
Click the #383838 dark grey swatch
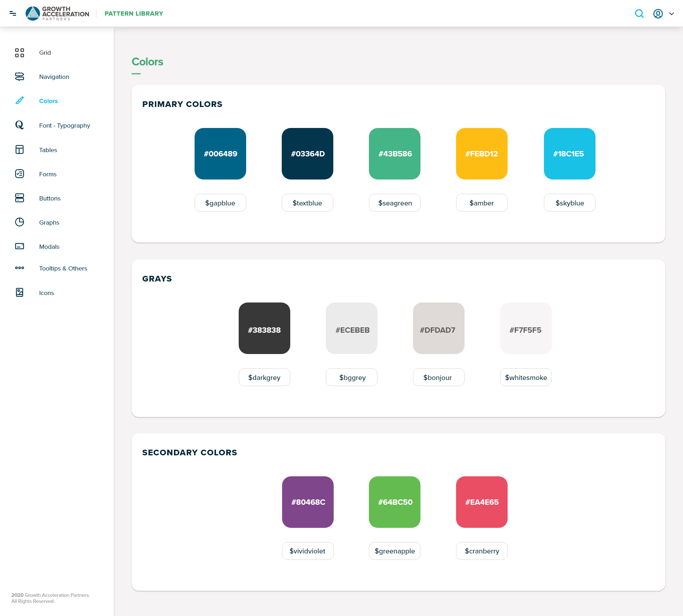[264, 328]
